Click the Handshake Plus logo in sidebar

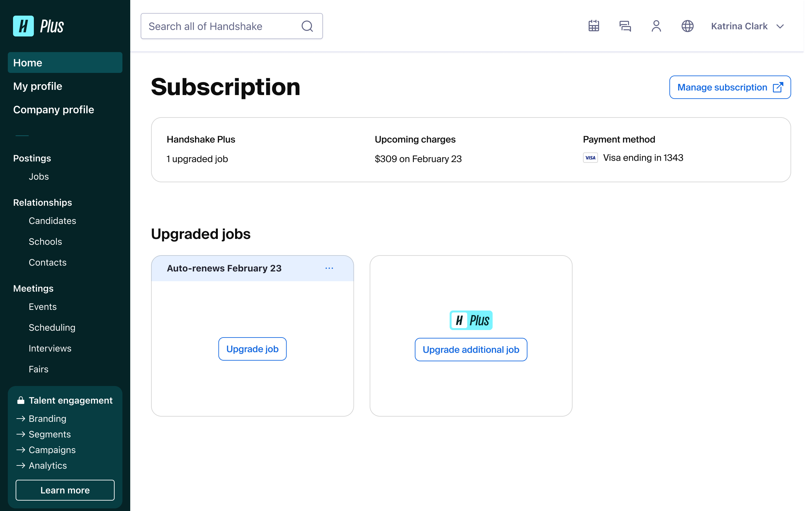[x=38, y=26]
